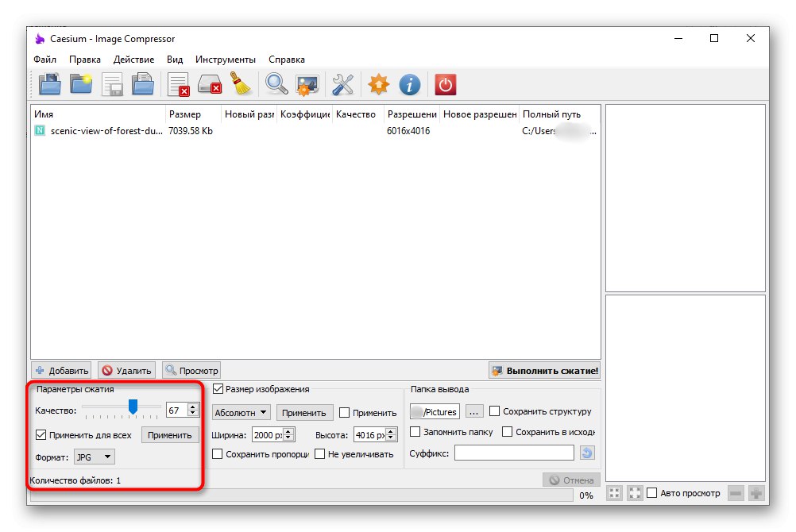Click the Save List toolbar icon
The height and width of the screenshot is (532, 796).
pos(112,84)
